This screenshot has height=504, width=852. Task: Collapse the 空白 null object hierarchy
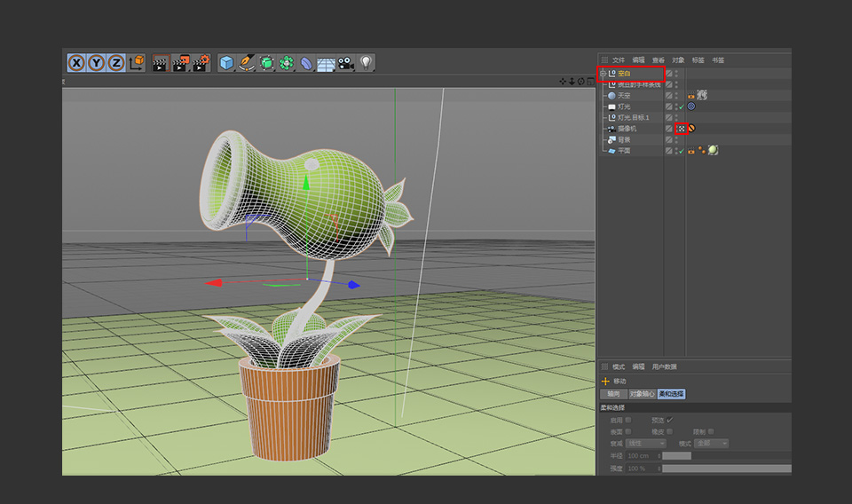603,74
